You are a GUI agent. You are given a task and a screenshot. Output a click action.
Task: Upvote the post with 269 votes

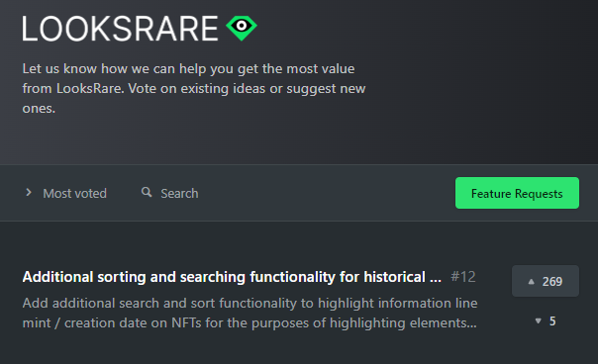[545, 281]
